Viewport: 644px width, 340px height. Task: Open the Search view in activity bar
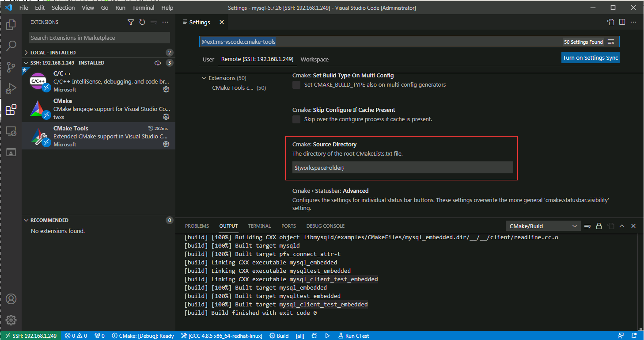click(x=11, y=46)
